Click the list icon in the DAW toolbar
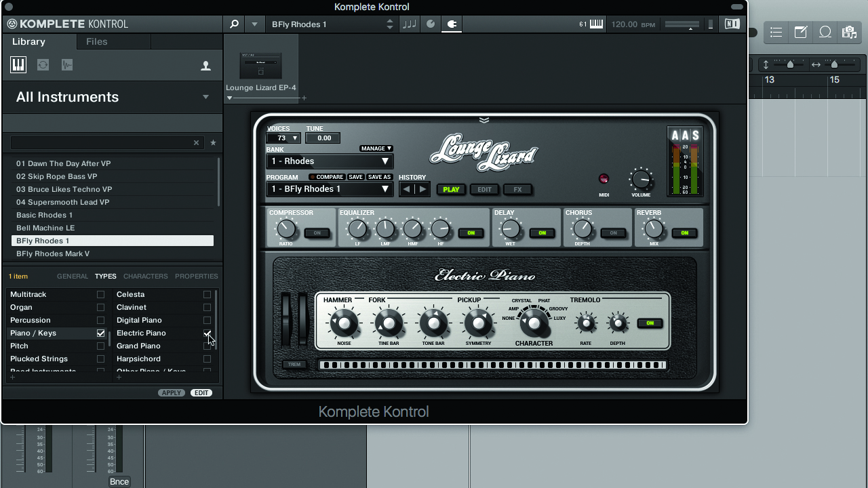 (x=776, y=33)
